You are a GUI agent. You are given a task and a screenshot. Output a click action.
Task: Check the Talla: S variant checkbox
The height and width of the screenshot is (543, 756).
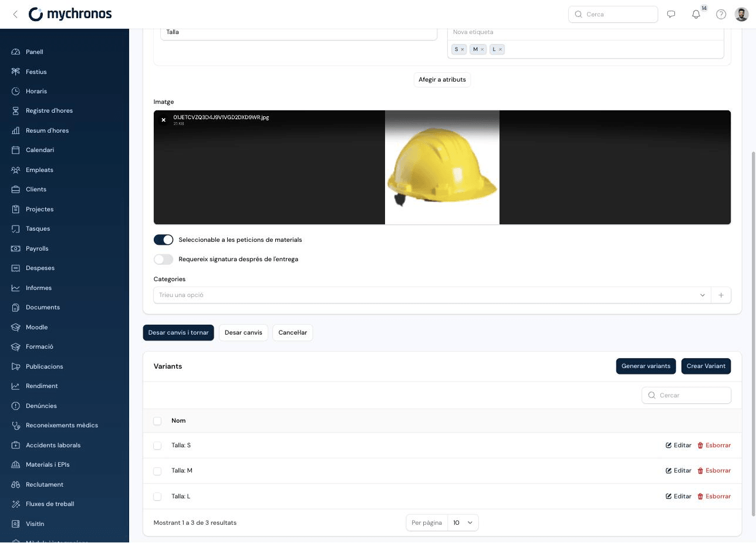(157, 446)
